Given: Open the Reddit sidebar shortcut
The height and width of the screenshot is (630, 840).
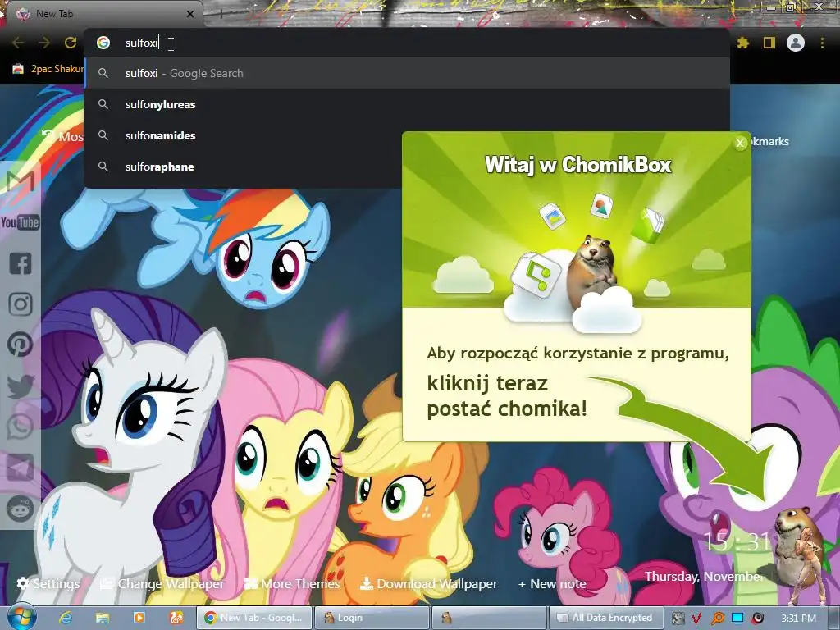Looking at the screenshot, I should [21, 509].
